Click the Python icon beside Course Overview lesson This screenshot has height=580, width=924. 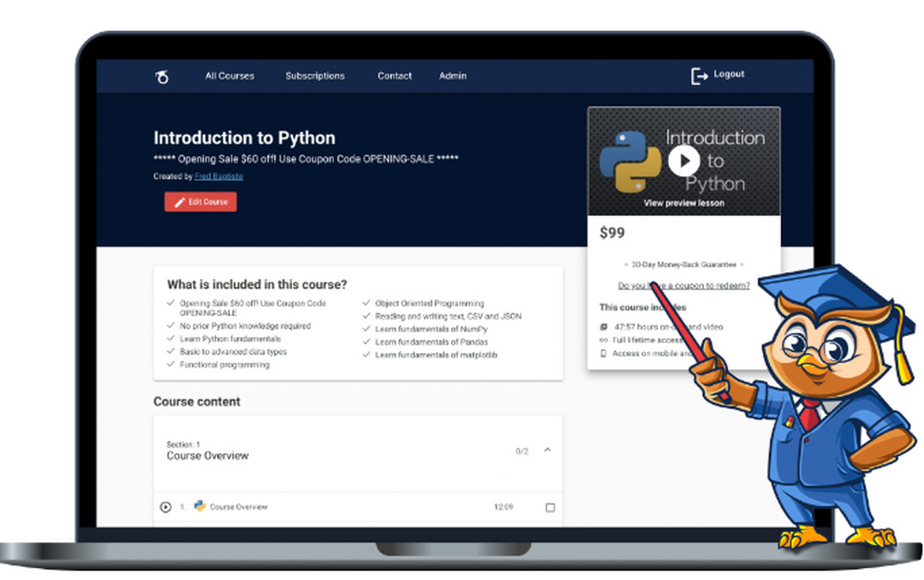tap(200, 506)
